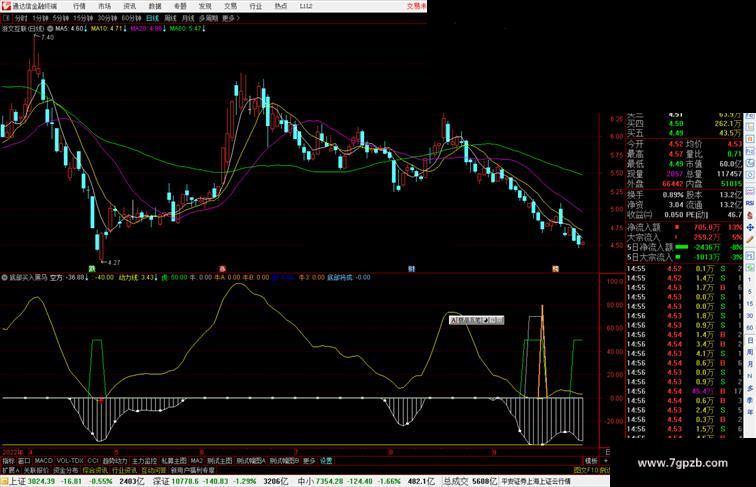Screen dimensions: 756x487
Task: Select 30-minute period in right sidebar
Action: [750, 316]
